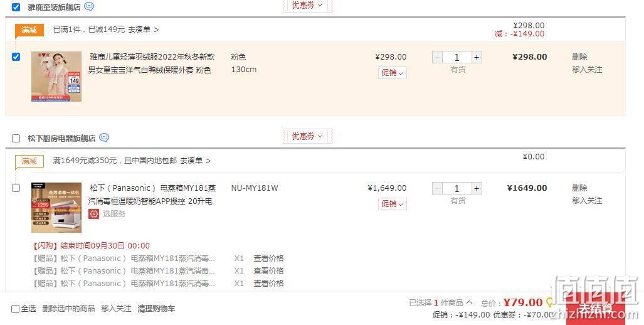Tick the 全选 select-all checkbox
The width and height of the screenshot is (644, 325).
(x=16, y=309)
